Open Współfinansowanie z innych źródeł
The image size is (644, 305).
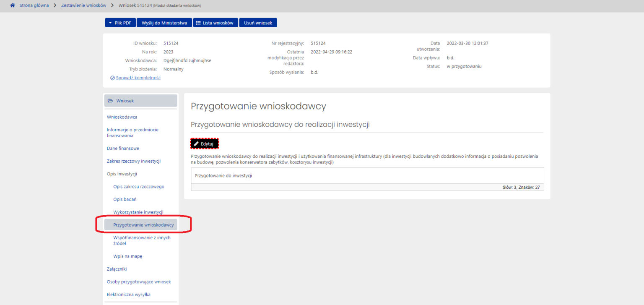pos(142,240)
